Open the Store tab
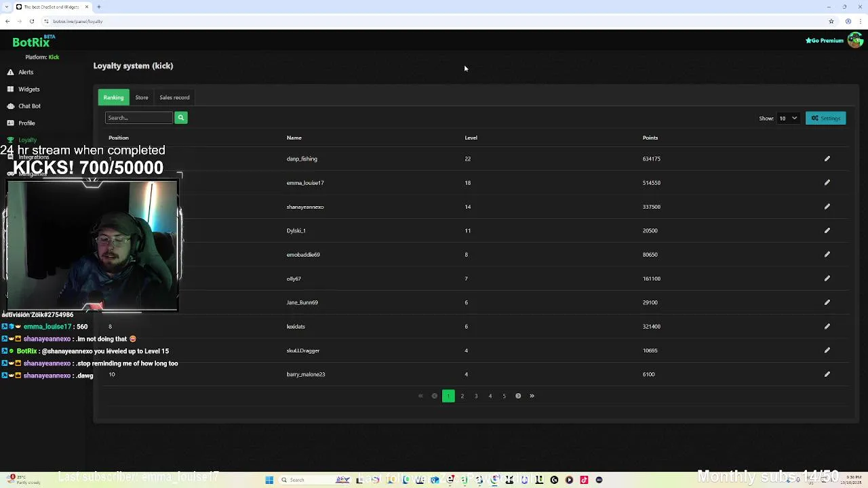The width and height of the screenshot is (868, 488). (x=142, y=98)
